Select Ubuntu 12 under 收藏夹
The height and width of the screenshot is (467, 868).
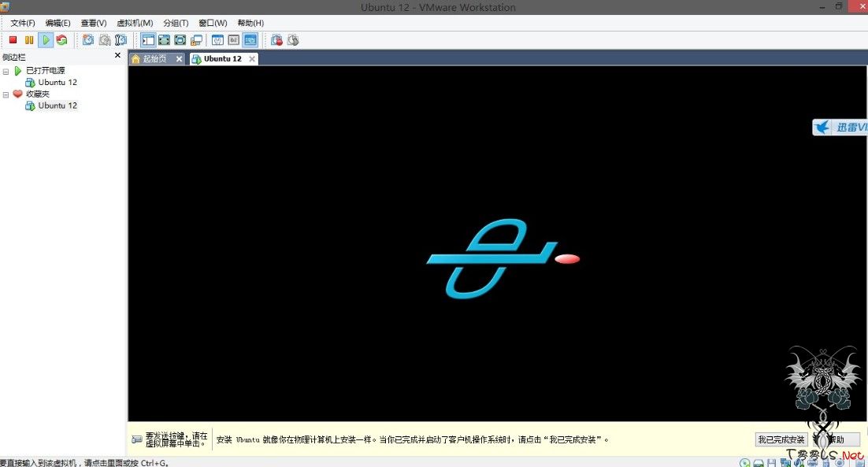(x=57, y=106)
